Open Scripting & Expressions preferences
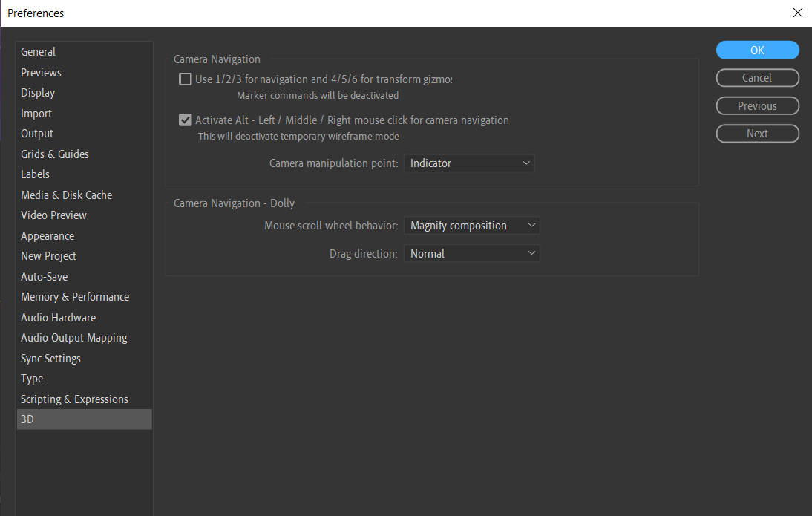 tap(74, 399)
